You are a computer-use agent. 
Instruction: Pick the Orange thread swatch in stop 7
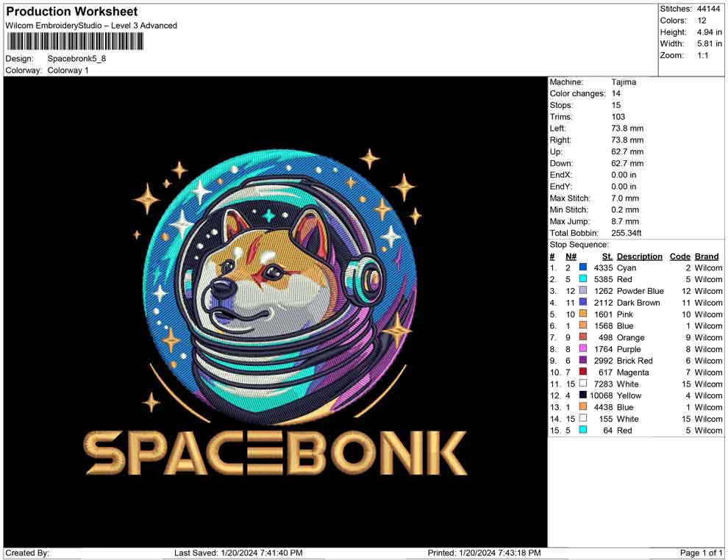click(583, 337)
